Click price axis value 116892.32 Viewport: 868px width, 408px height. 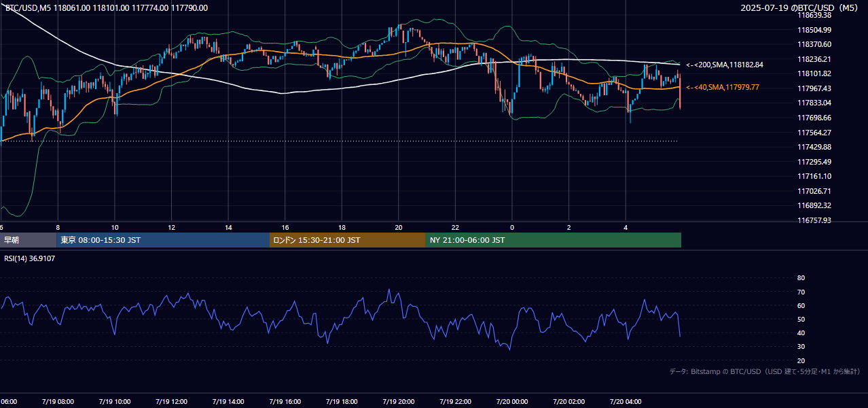click(815, 205)
